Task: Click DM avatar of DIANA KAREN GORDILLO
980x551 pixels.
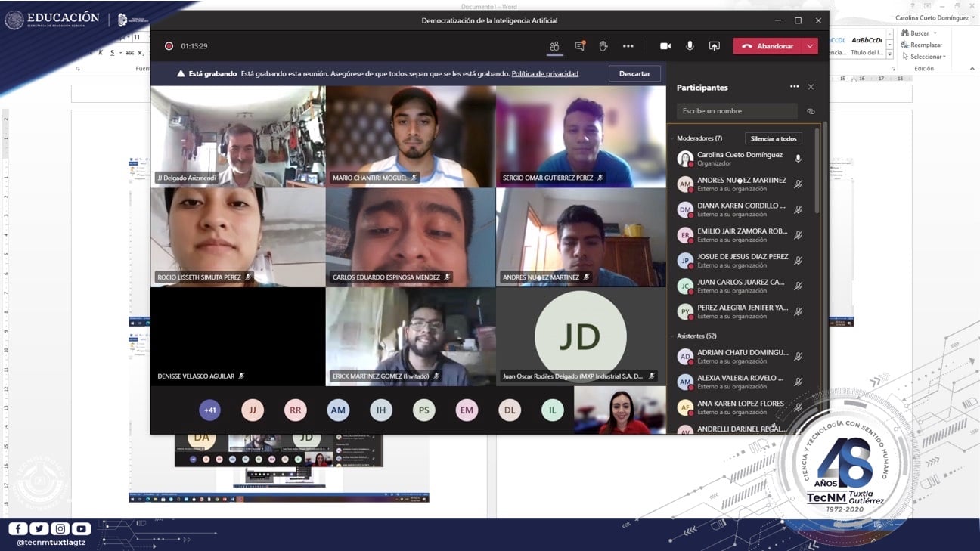Action: click(x=685, y=209)
